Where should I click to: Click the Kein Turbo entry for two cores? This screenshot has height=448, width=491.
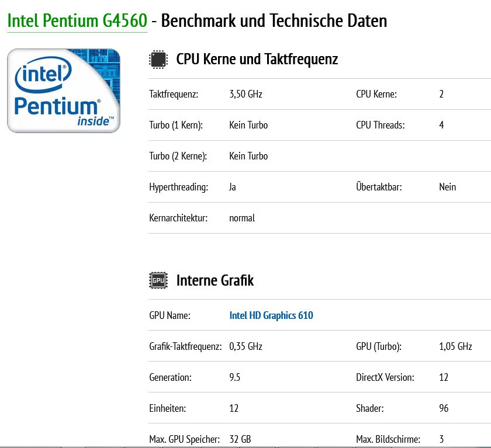coord(248,156)
